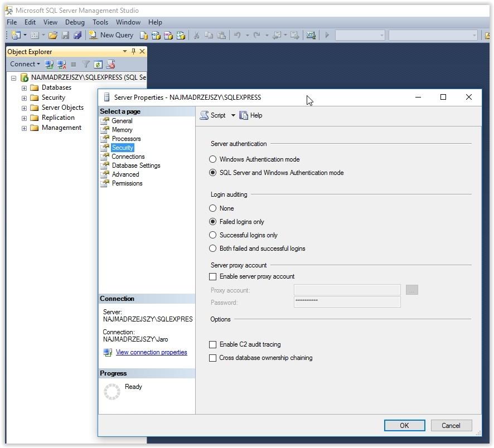The width and height of the screenshot is (494, 448).
Task: Expand the Replication folder
Action: pyautogui.click(x=24, y=118)
